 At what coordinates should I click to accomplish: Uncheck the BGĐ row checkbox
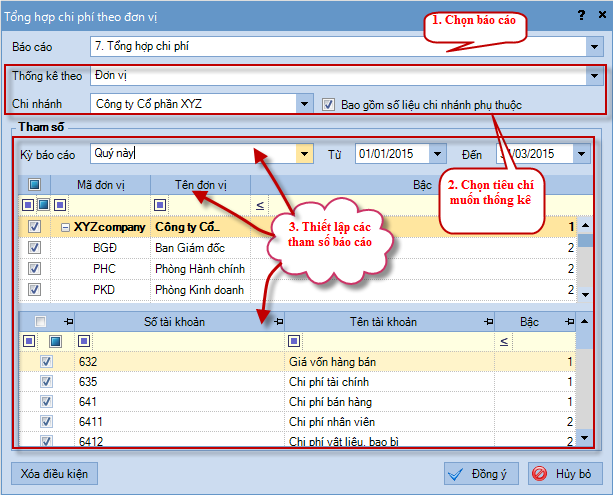pos(34,248)
